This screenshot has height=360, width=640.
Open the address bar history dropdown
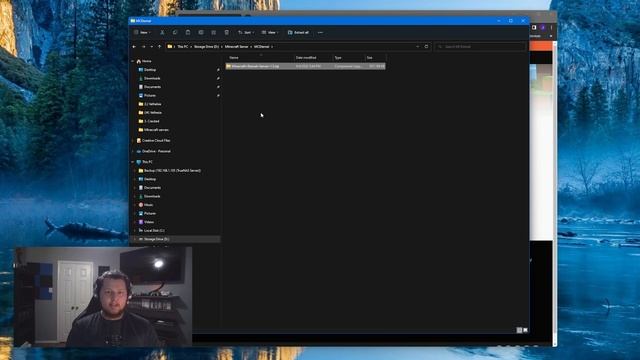point(417,47)
